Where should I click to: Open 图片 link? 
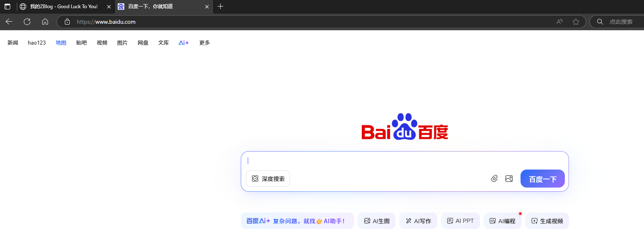pos(123,43)
